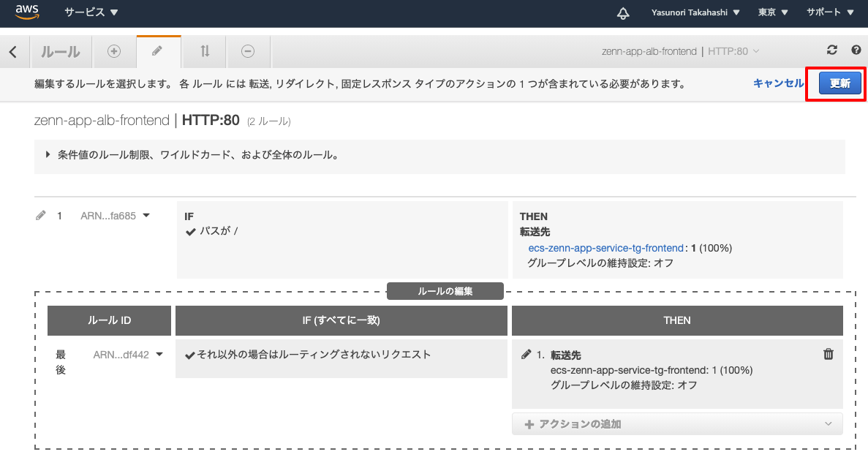Screen dimensions: 868x460
Task: Open the notifications bell
Action: coord(622,12)
